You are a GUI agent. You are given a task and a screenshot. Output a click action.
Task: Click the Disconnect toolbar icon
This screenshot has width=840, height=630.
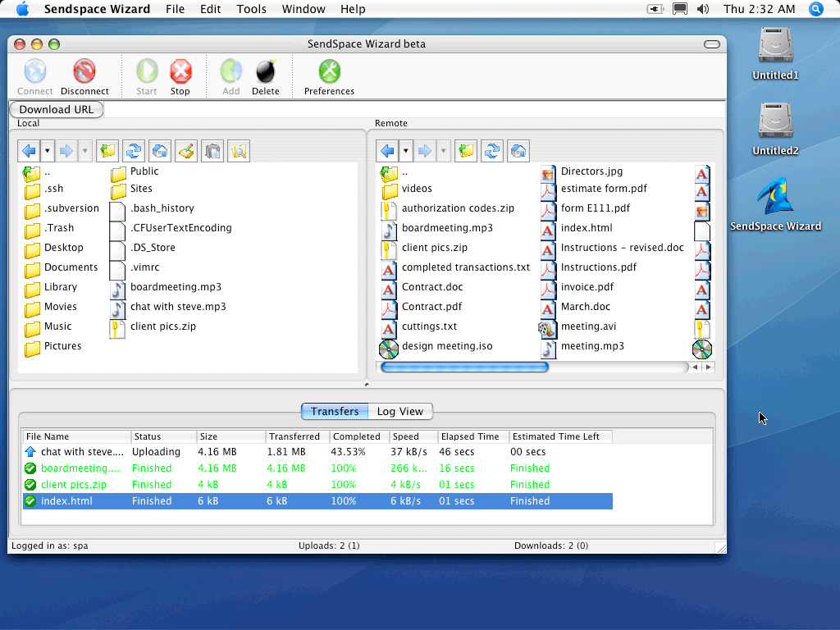[84, 71]
